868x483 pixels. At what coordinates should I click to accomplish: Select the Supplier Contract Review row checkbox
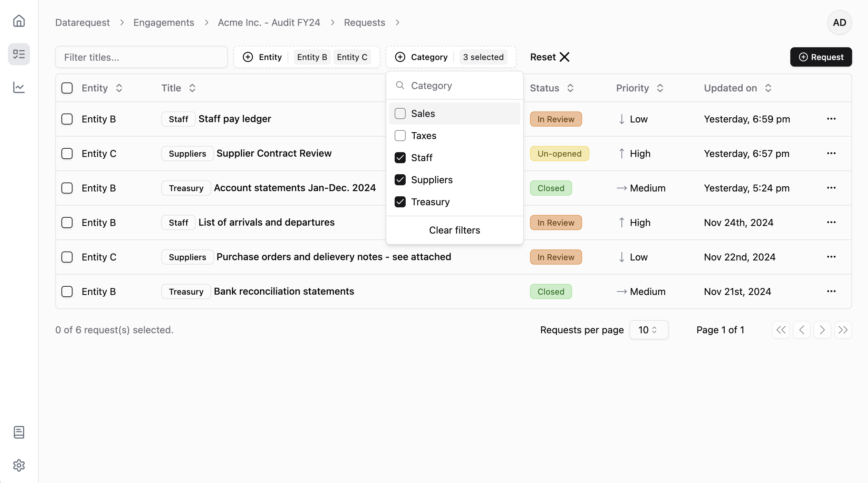tap(67, 154)
